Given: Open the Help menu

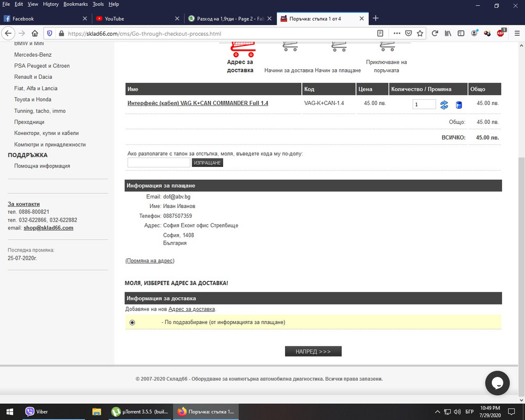Looking at the screenshot, I should coord(113,4).
